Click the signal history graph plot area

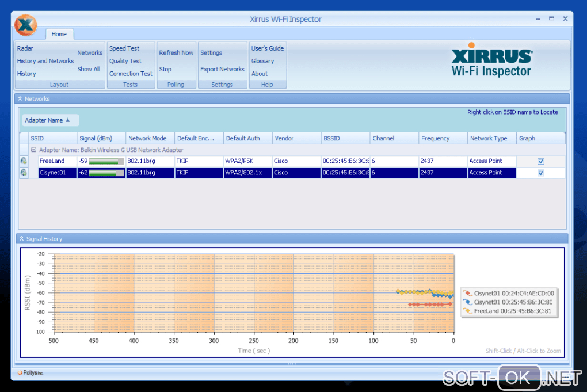254,293
